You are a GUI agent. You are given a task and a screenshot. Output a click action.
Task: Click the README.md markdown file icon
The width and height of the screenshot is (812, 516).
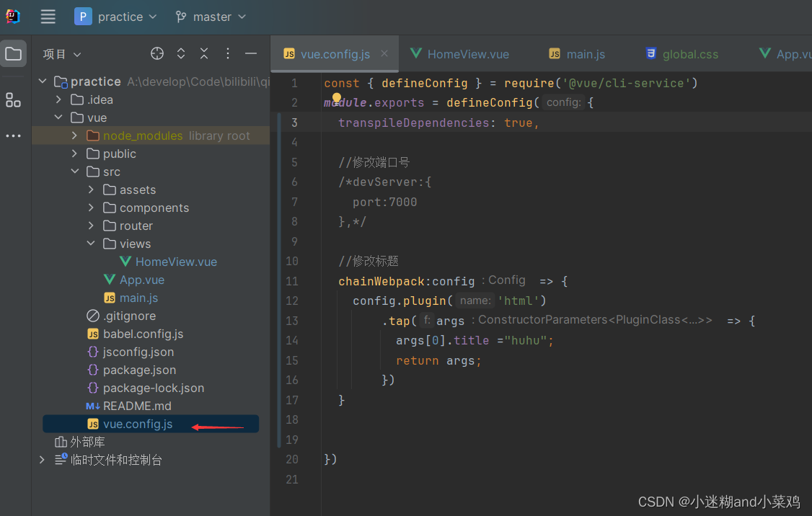click(93, 406)
